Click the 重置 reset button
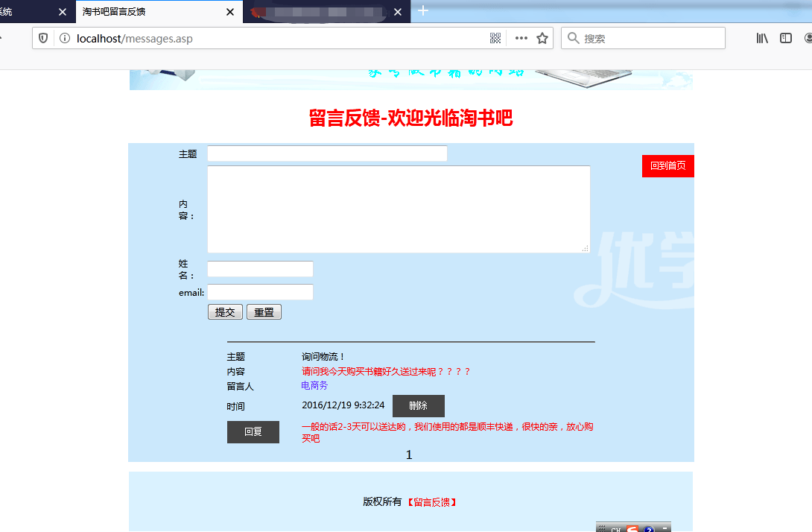The width and height of the screenshot is (812, 532). click(x=264, y=312)
